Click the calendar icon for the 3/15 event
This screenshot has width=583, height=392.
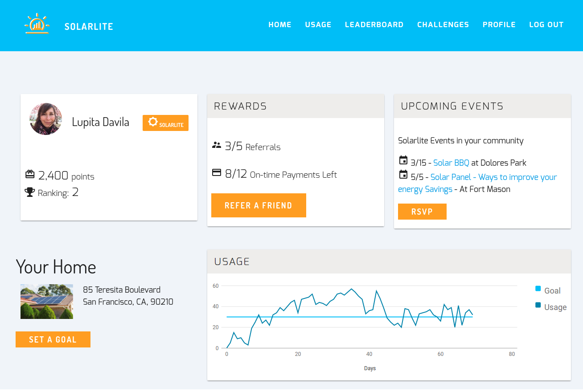(403, 160)
